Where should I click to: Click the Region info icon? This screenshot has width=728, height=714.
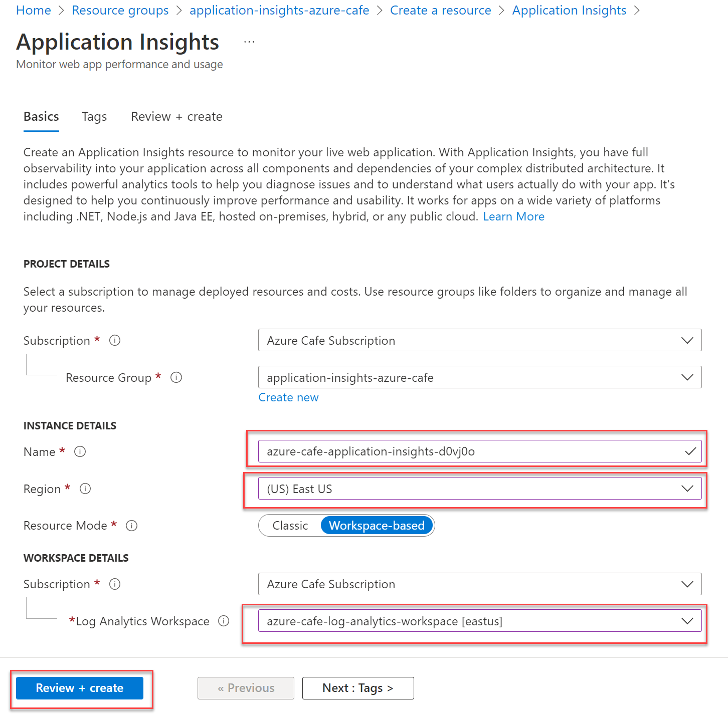[85, 489]
